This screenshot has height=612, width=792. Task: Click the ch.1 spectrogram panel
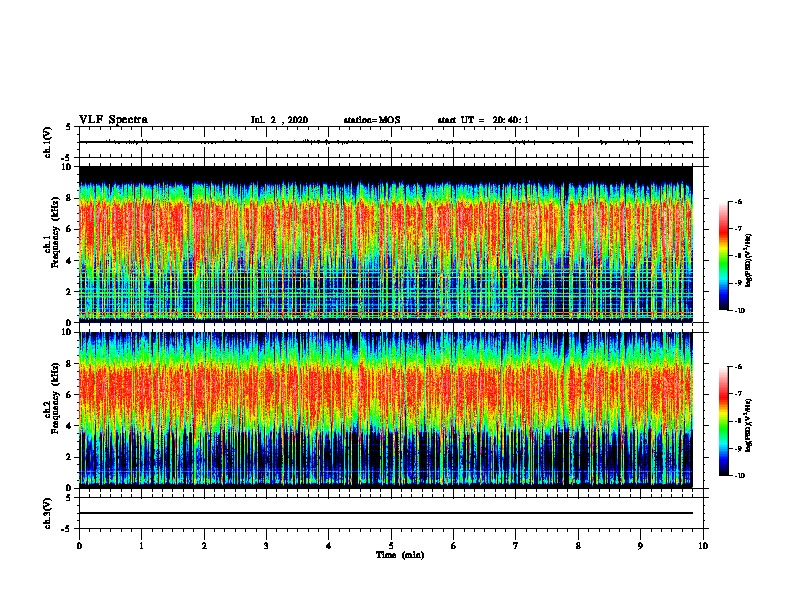(386, 244)
